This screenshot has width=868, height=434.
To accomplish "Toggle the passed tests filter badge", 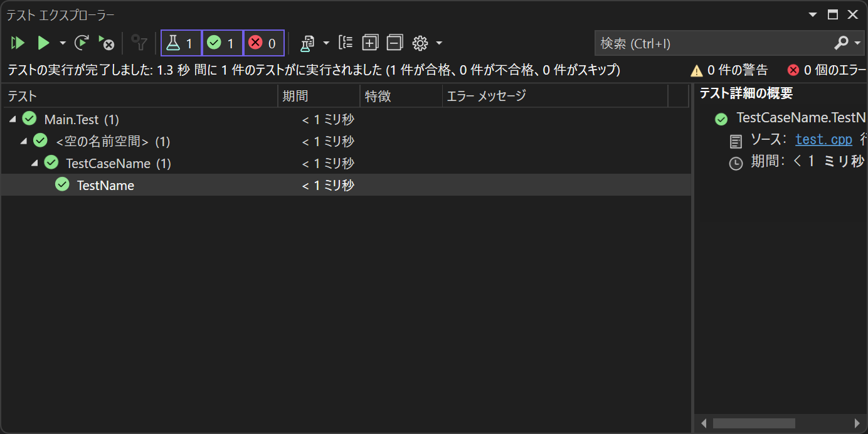I will click(222, 43).
